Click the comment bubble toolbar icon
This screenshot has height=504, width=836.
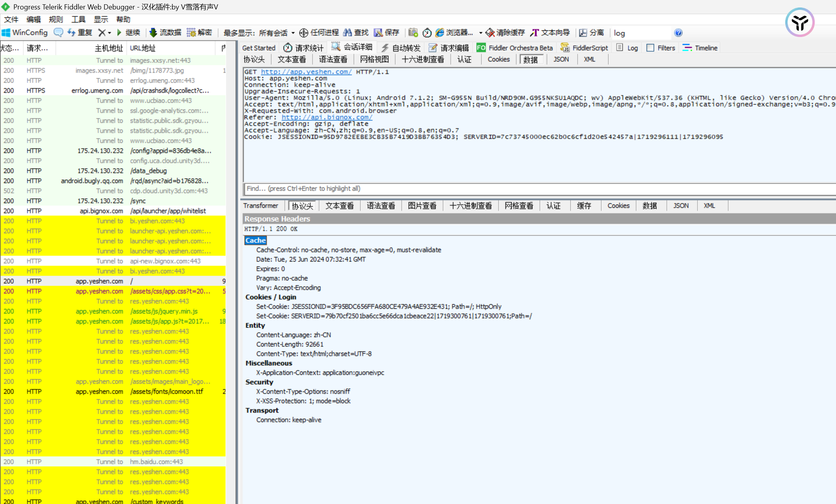tap(58, 33)
